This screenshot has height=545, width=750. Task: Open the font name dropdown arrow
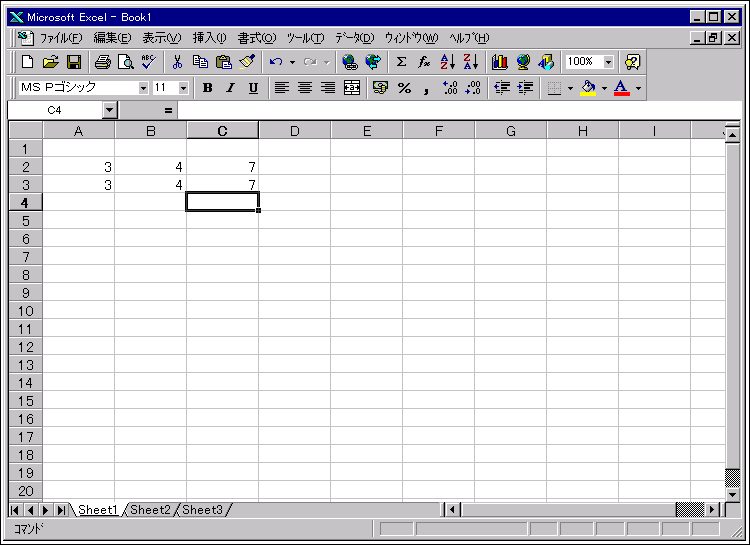(x=143, y=88)
